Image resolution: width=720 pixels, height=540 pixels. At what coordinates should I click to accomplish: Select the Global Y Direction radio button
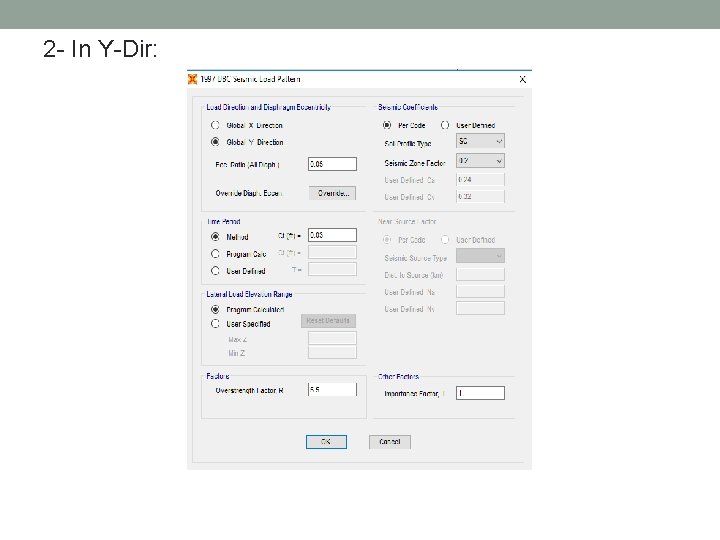click(x=215, y=142)
